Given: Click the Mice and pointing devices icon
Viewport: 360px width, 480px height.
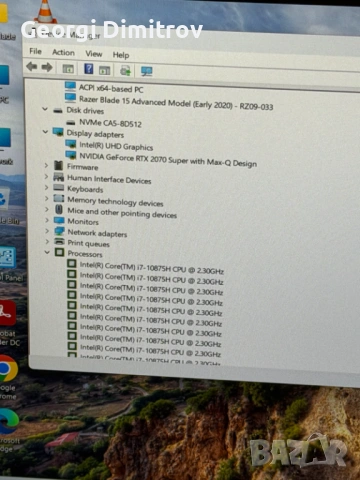Looking at the screenshot, I should [x=59, y=209].
